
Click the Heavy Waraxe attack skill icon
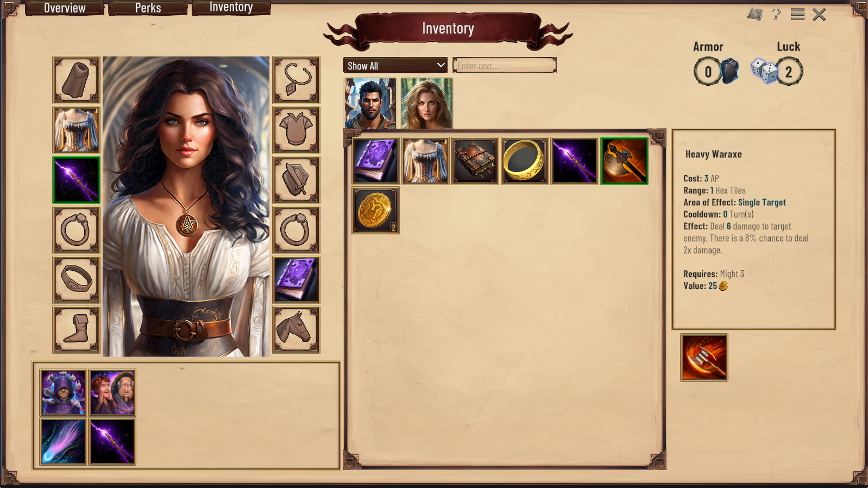tap(704, 357)
